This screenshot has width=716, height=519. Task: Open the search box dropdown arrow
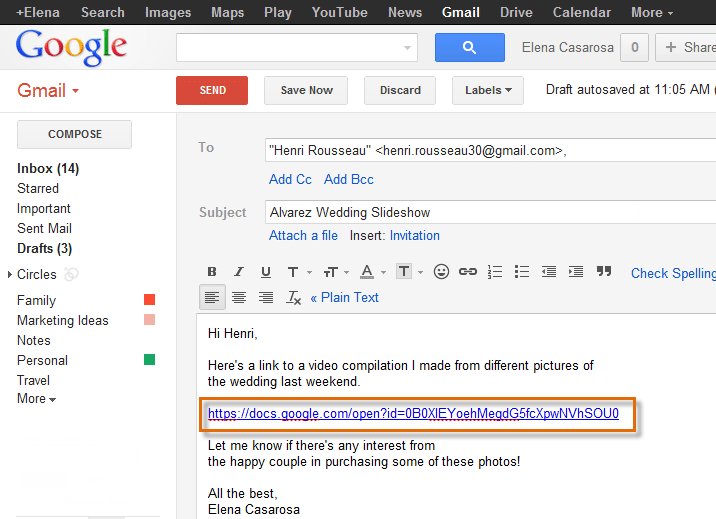click(x=407, y=47)
